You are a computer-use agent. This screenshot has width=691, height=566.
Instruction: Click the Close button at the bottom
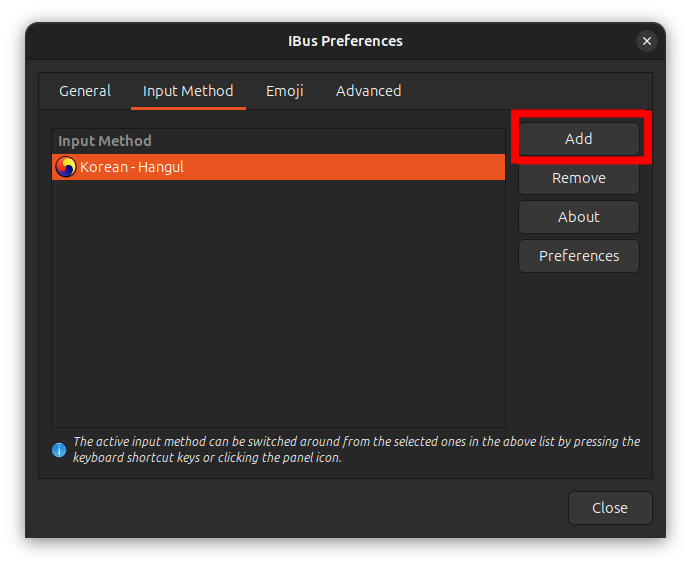609,508
